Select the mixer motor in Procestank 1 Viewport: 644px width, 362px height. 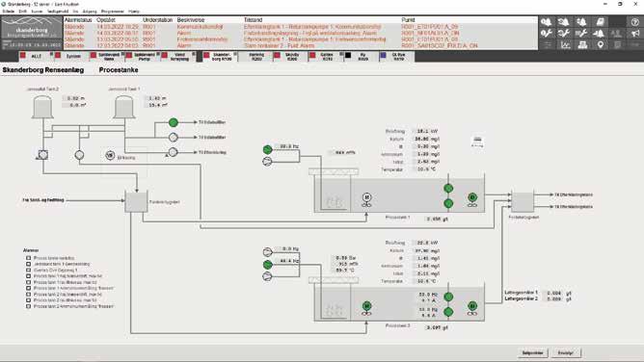[366, 197]
